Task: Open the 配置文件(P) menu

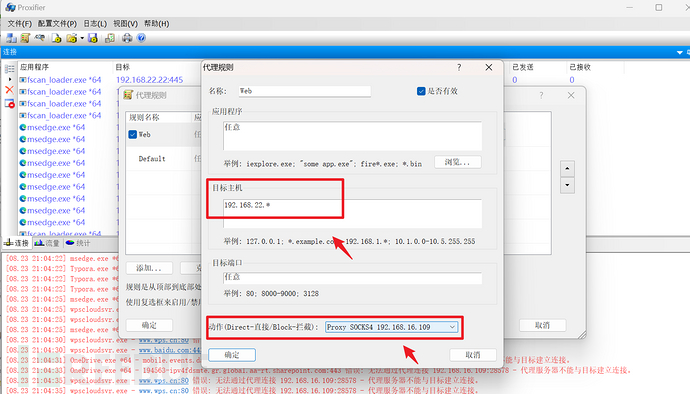Action: tap(57, 23)
